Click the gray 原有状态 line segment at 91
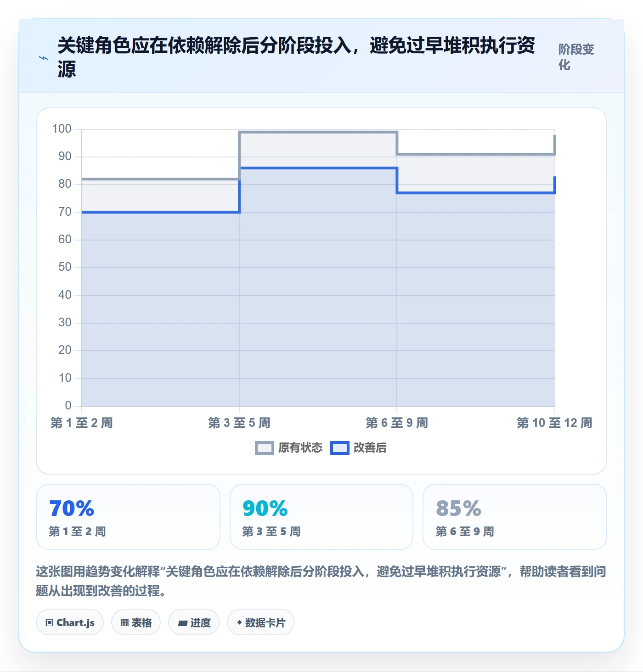The height and width of the screenshot is (672, 643). [x=476, y=154]
